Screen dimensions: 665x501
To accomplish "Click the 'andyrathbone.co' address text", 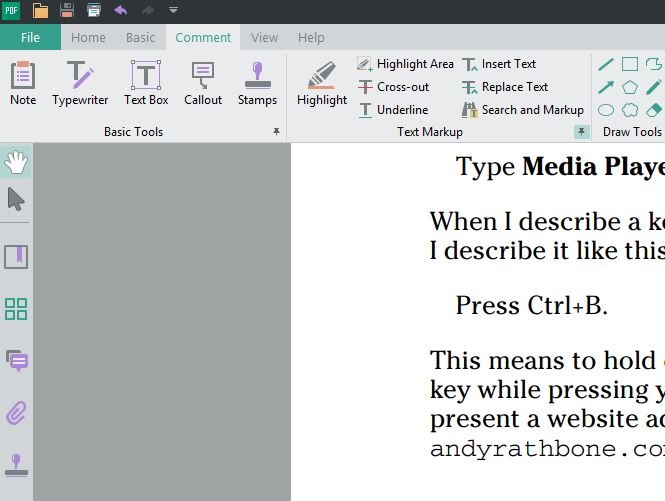I will point(547,449).
